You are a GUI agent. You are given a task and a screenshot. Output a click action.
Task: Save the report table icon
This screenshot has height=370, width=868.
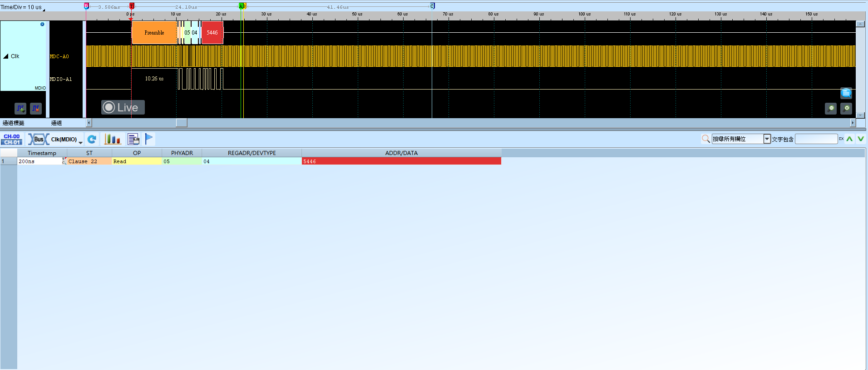click(133, 139)
